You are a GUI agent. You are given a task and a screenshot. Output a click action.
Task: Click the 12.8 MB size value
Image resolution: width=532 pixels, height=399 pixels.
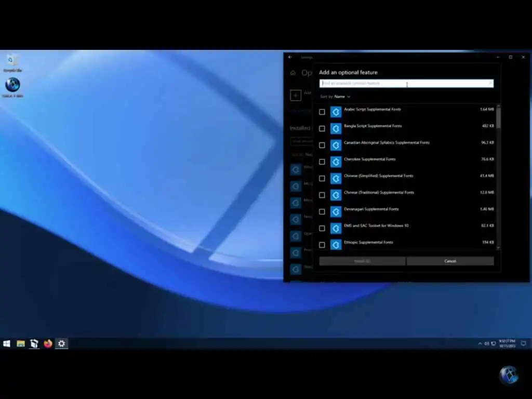click(x=487, y=192)
